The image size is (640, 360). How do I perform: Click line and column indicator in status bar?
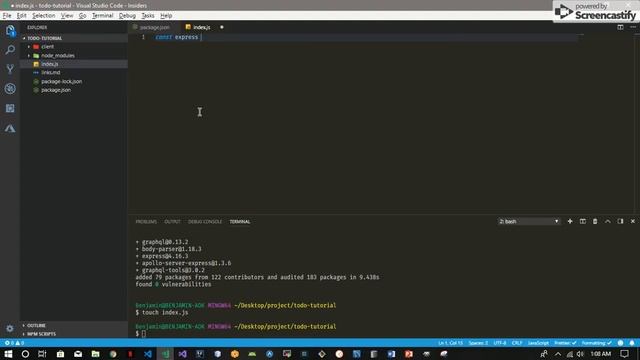451,343
